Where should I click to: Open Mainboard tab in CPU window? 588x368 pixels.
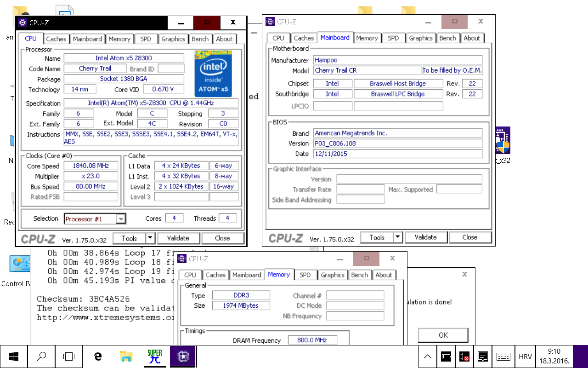pyautogui.click(x=87, y=39)
